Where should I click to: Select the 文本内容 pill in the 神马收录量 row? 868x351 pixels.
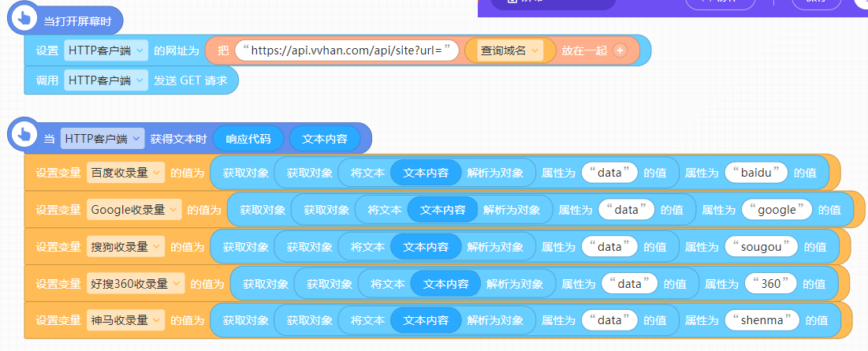tap(427, 320)
